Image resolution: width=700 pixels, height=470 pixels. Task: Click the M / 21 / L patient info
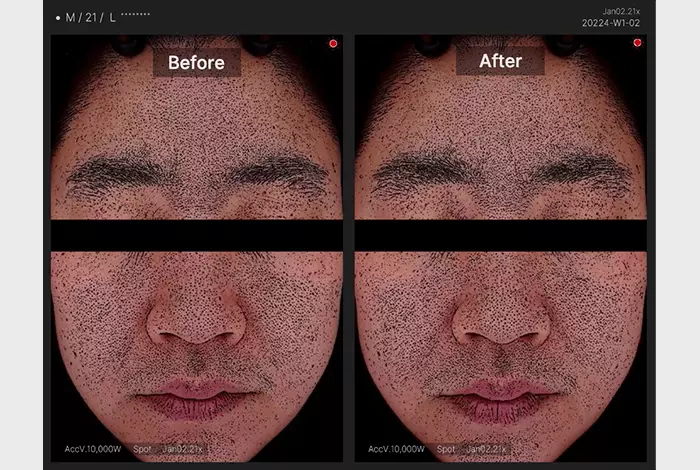(x=91, y=19)
